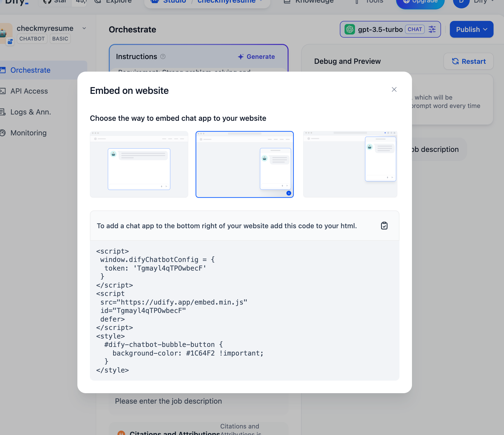504x435 pixels.
Task: Open API Access from the sidebar
Action: [x=29, y=91]
